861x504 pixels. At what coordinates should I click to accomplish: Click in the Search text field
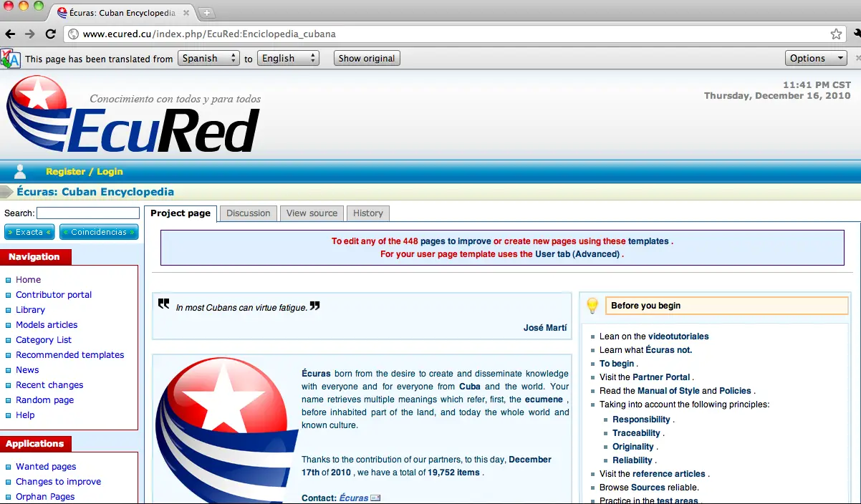88,213
